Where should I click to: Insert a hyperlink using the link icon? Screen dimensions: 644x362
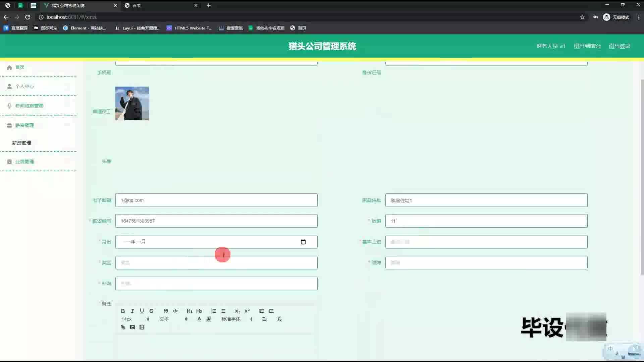[123, 327]
